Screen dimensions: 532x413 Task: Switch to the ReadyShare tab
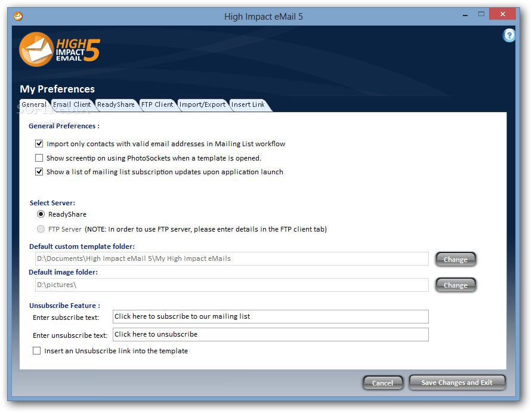[116, 105]
